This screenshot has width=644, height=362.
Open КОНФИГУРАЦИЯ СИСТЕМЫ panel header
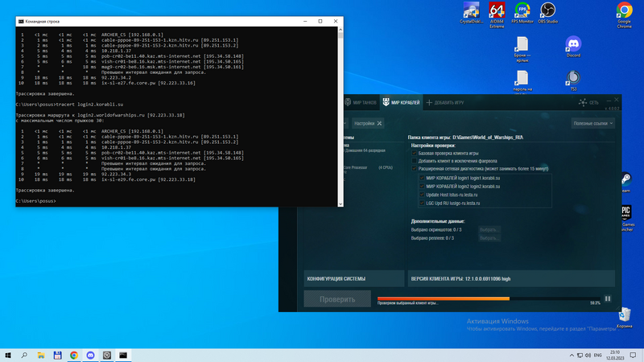click(x=354, y=278)
